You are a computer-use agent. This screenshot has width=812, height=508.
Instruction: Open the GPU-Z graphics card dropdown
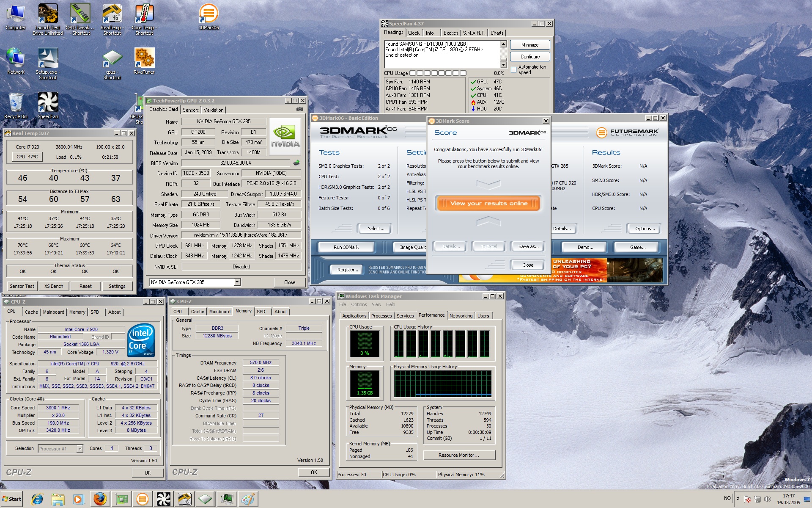pos(237,282)
